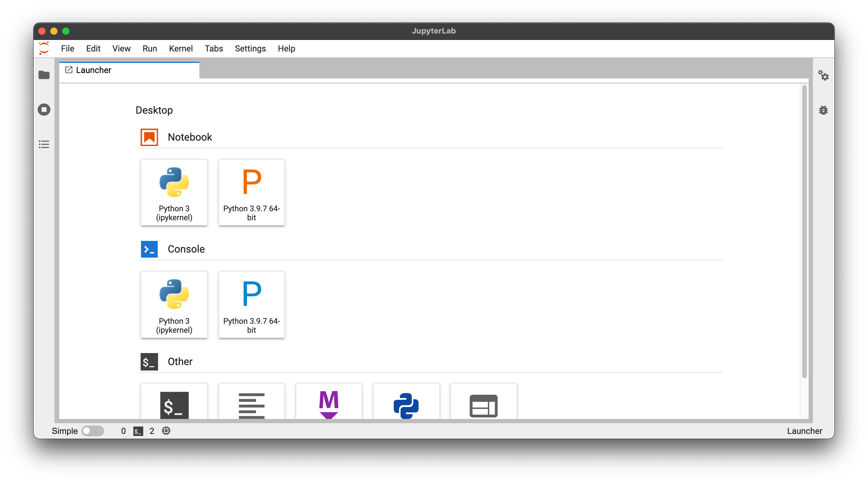Viewport: 868px width, 483px height.
Task: Open the Debugger bug icon panel
Action: click(x=823, y=110)
